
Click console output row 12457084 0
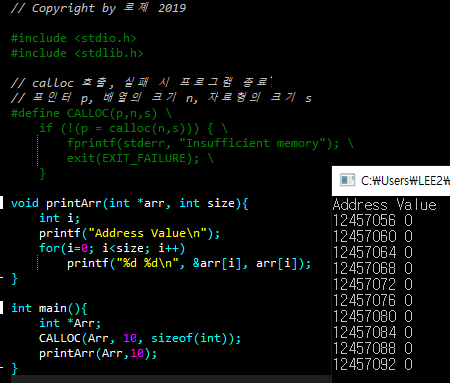coord(373,332)
